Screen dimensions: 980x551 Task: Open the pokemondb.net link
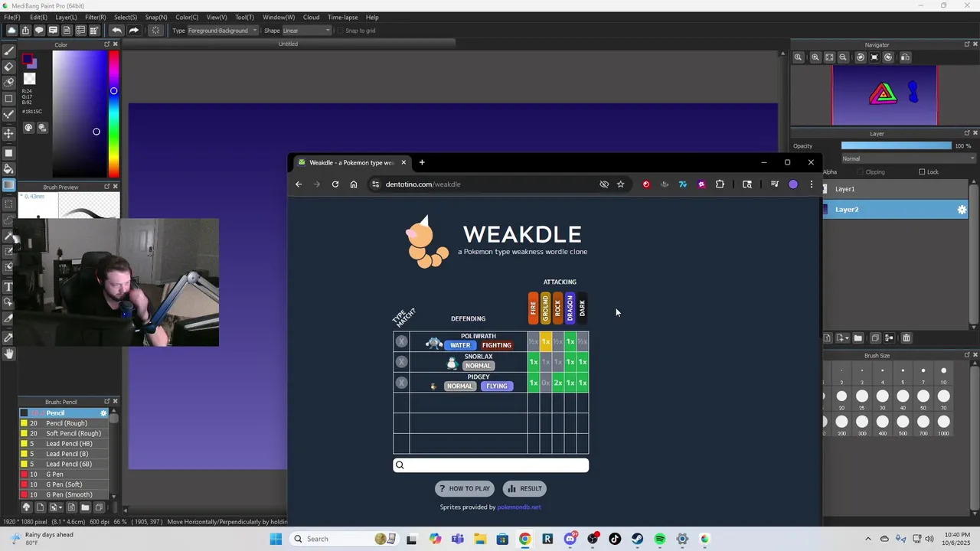519,507
